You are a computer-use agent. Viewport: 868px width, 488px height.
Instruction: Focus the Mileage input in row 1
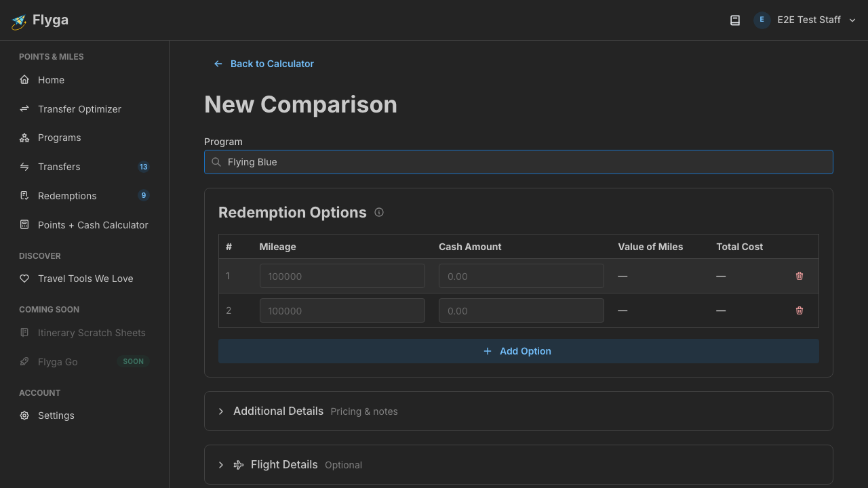coord(342,276)
